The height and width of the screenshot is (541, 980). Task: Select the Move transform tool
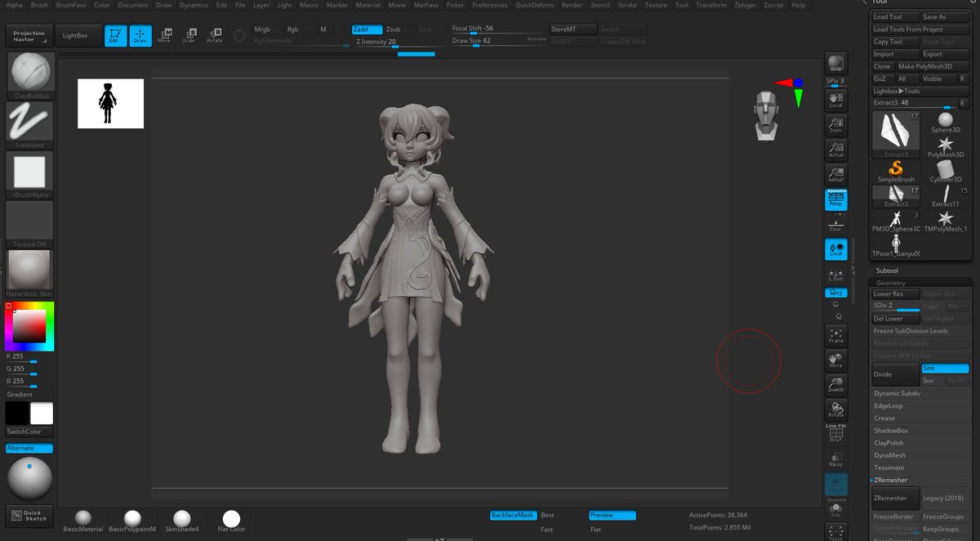[x=165, y=35]
